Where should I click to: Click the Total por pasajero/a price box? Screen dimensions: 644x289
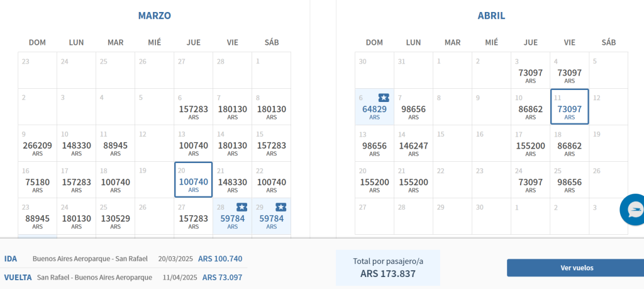387,268
